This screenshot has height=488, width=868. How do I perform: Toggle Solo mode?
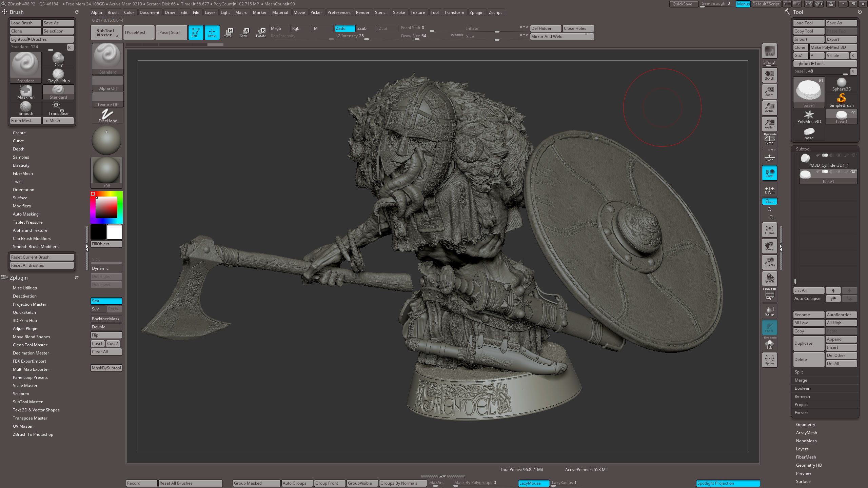pos(769,343)
